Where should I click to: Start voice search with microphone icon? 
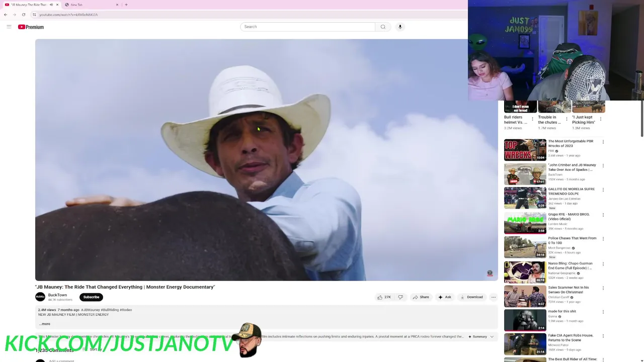[400, 27]
